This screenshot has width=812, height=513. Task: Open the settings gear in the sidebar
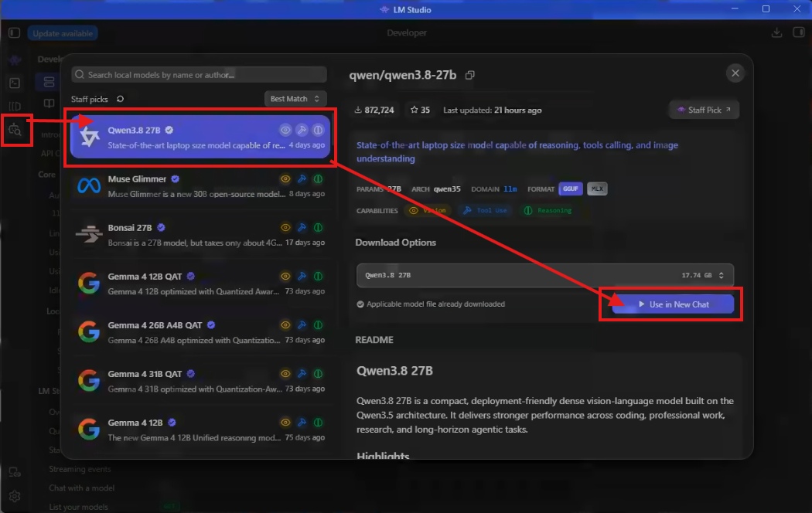click(15, 497)
